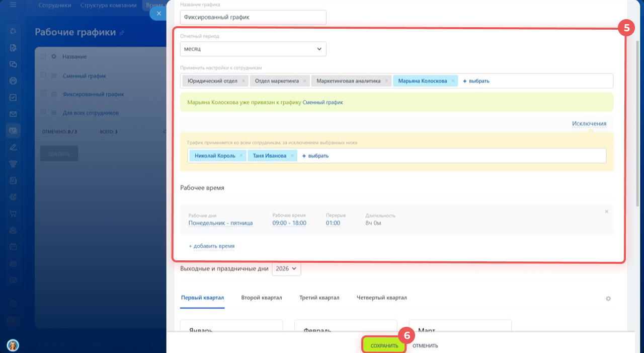
Task: Open the online store cart icon
Action: click(14, 214)
